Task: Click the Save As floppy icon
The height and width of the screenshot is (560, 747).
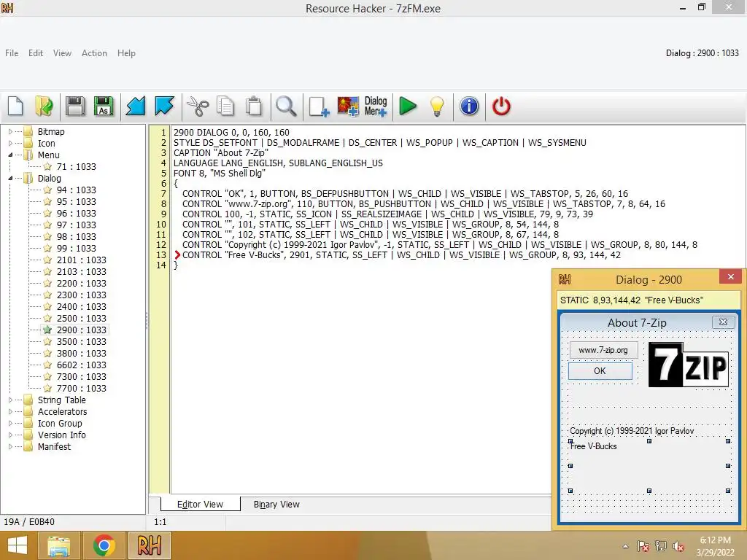Action: (x=104, y=106)
